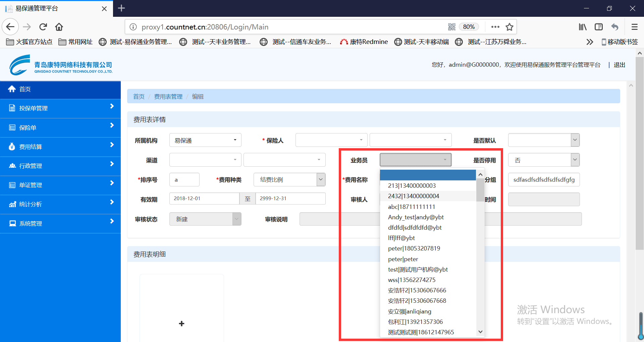Click the 排序号 input field

(x=184, y=180)
